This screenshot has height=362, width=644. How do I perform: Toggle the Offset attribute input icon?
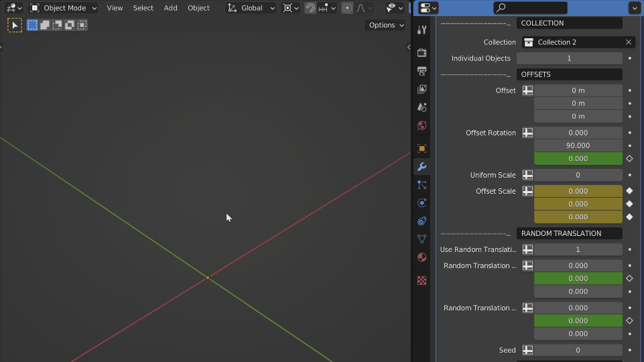528,90
